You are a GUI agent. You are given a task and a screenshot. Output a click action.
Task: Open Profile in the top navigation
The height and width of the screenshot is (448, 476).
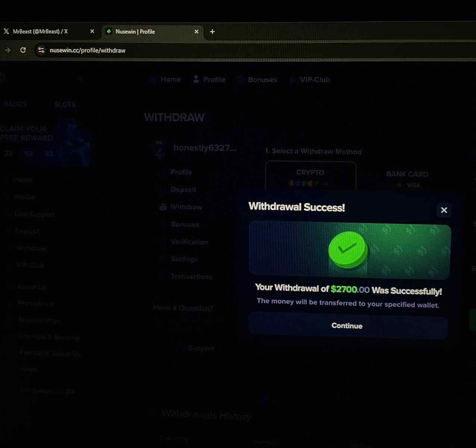tap(209, 79)
